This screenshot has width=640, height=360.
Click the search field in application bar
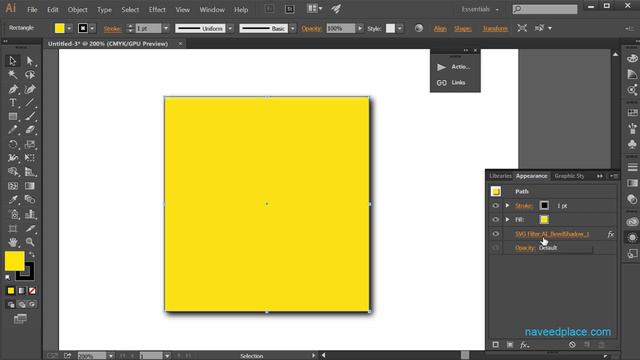pos(545,9)
